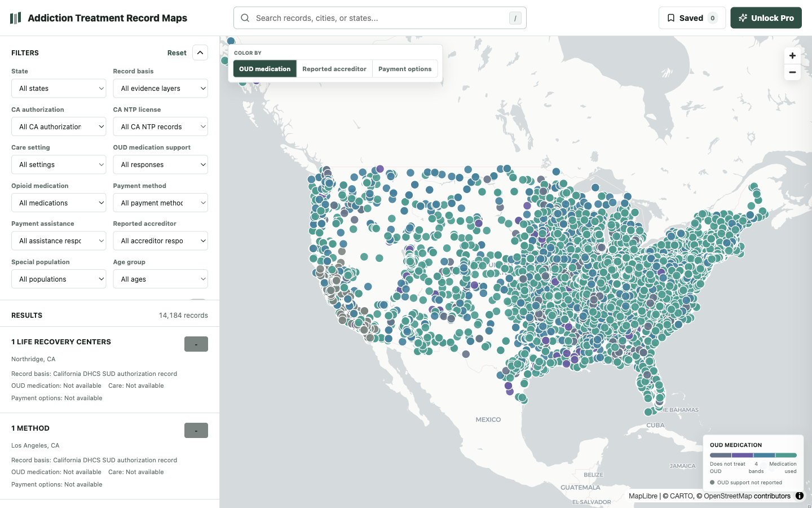The width and height of the screenshot is (812, 508).
Task: Click the '14,184 records' count
Action: coord(183,316)
